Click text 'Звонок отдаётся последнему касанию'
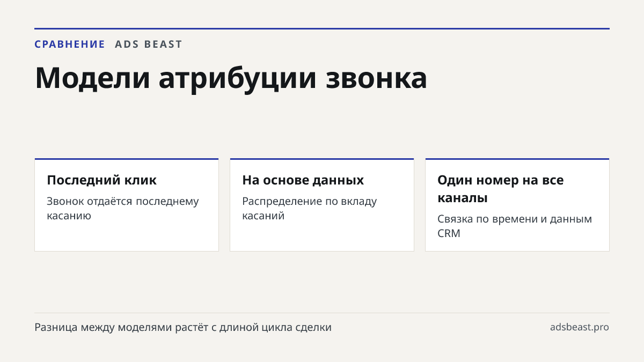Viewport: 644px width, 362px height. (123, 209)
